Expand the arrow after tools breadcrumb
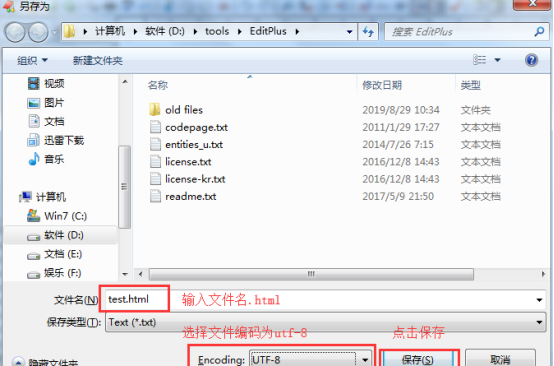This screenshot has height=366, width=554. click(240, 32)
